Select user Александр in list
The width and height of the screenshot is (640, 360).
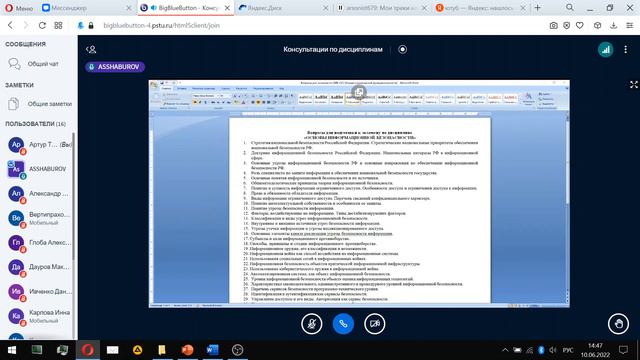(39, 193)
